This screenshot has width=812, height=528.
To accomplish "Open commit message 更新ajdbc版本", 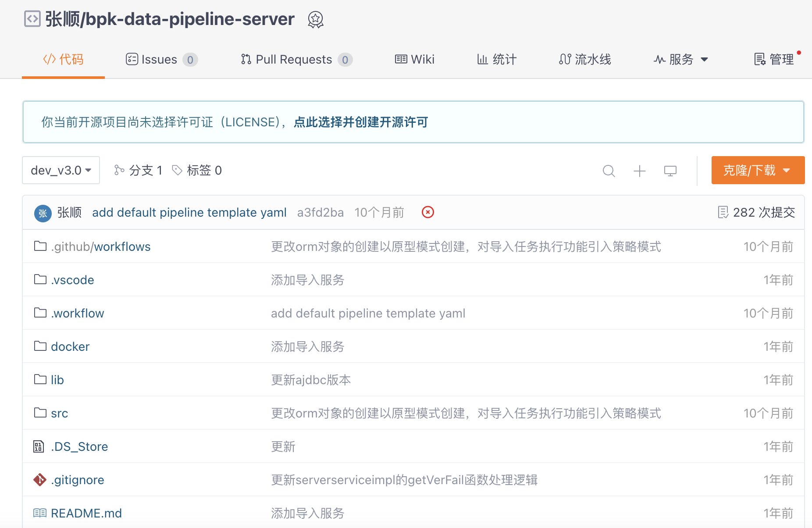I will pyautogui.click(x=311, y=380).
